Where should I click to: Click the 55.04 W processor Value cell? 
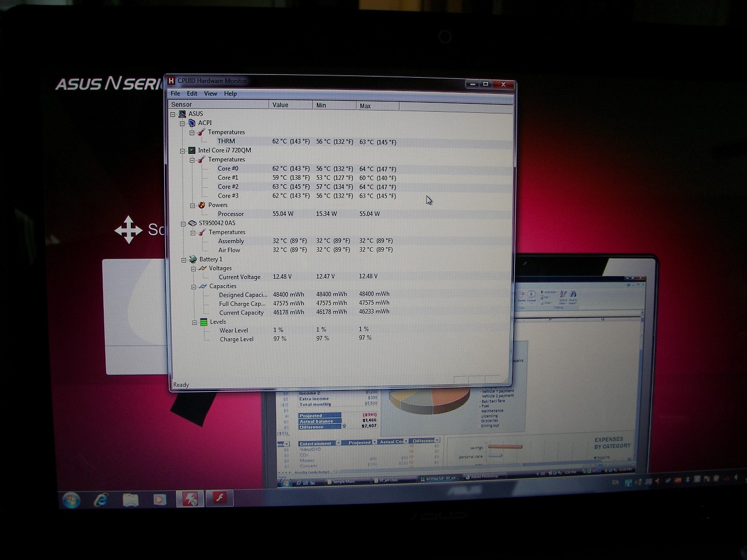[x=283, y=214]
